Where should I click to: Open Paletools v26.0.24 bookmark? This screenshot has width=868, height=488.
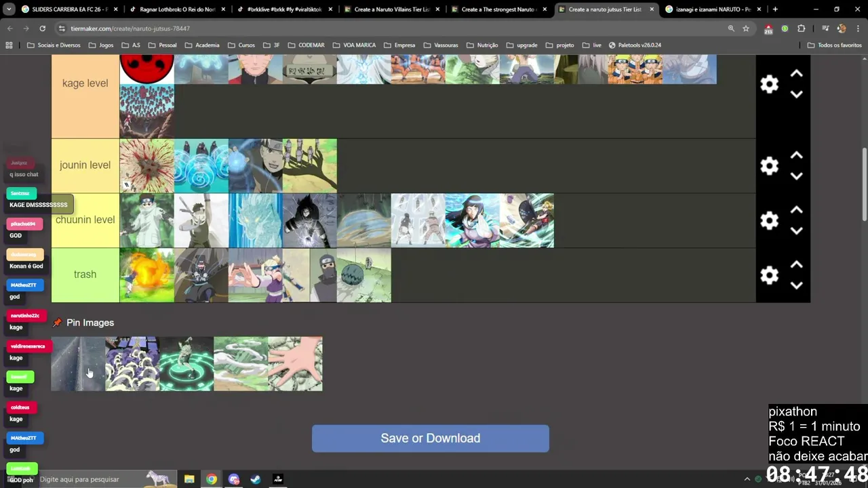635,45
